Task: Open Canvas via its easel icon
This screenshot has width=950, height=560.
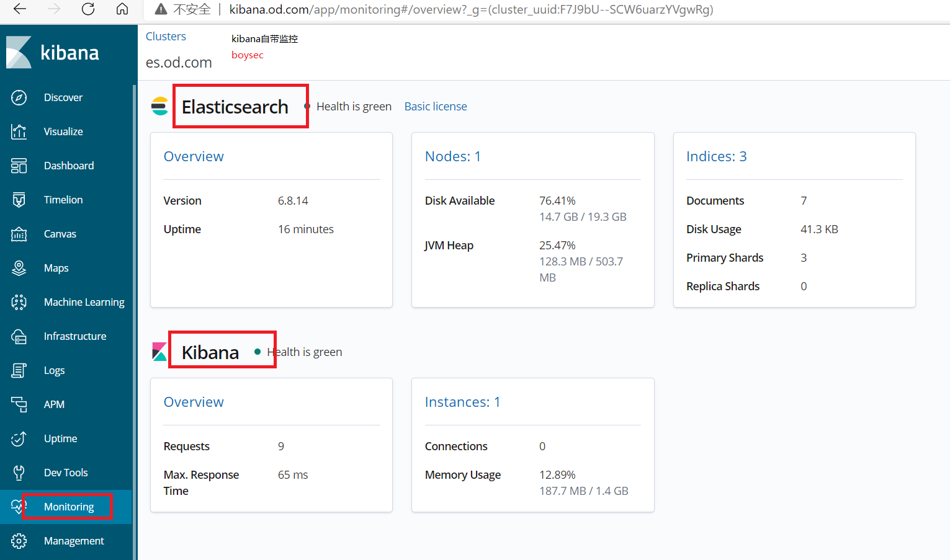Action: click(x=19, y=234)
